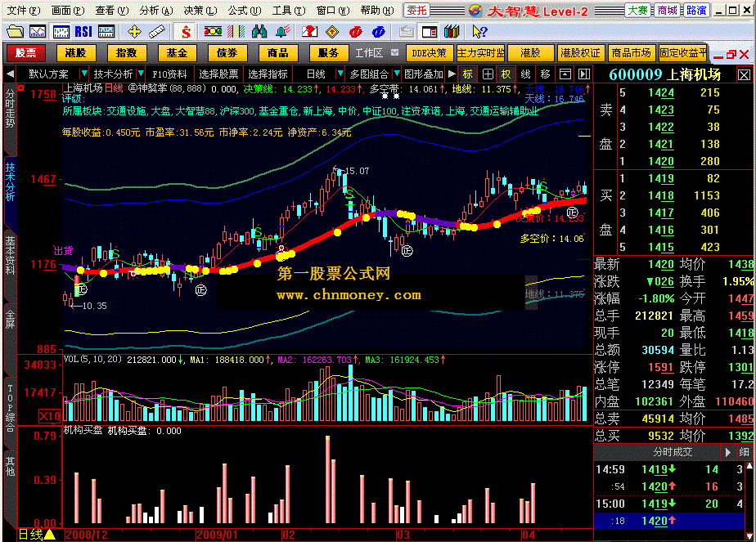Image resolution: width=756 pixels, height=542 pixels.
Task: Toggle the 线 line drawing button
Action: [525, 74]
